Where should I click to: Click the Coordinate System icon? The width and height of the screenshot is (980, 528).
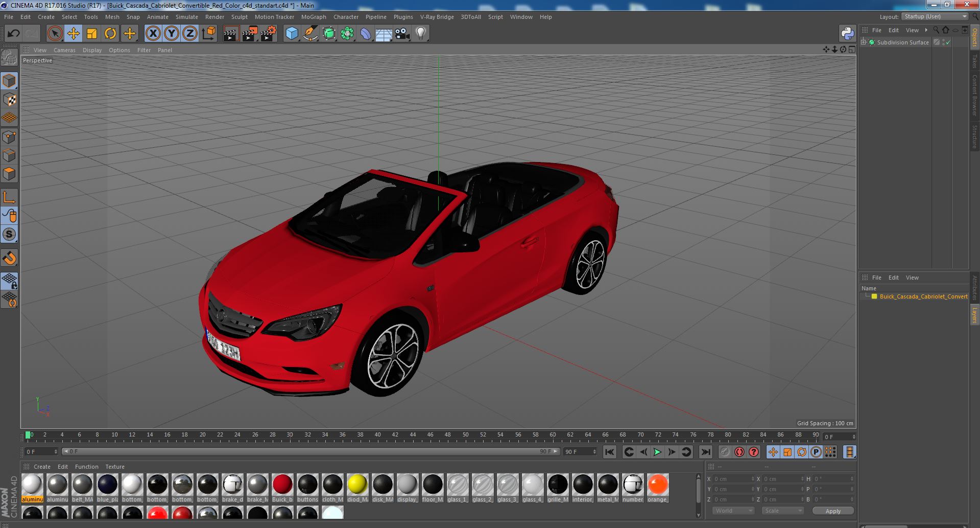point(209,34)
